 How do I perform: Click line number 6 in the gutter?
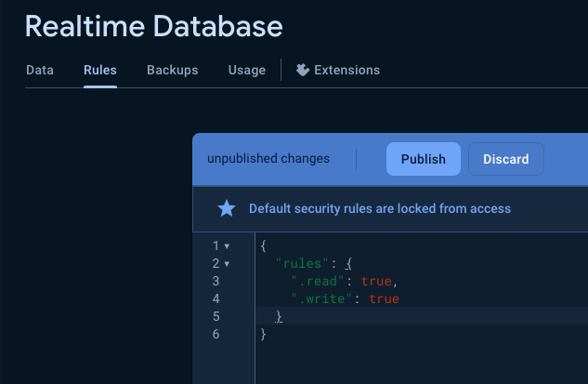pos(216,334)
